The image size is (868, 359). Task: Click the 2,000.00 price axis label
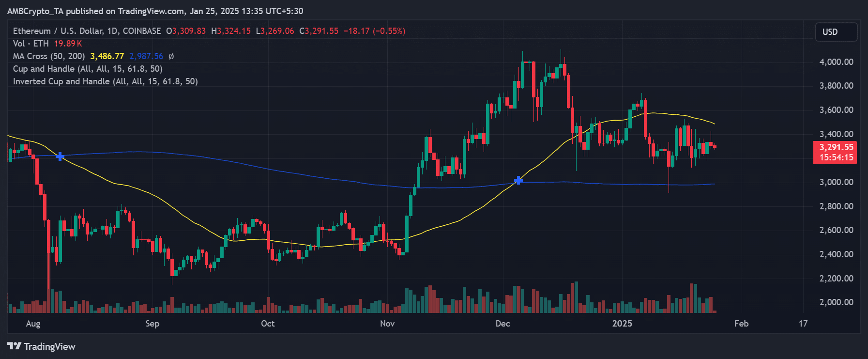point(836,302)
